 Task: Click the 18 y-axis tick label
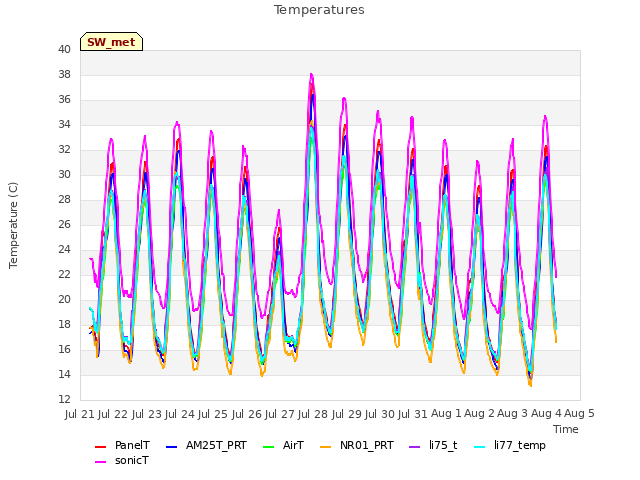tap(64, 324)
